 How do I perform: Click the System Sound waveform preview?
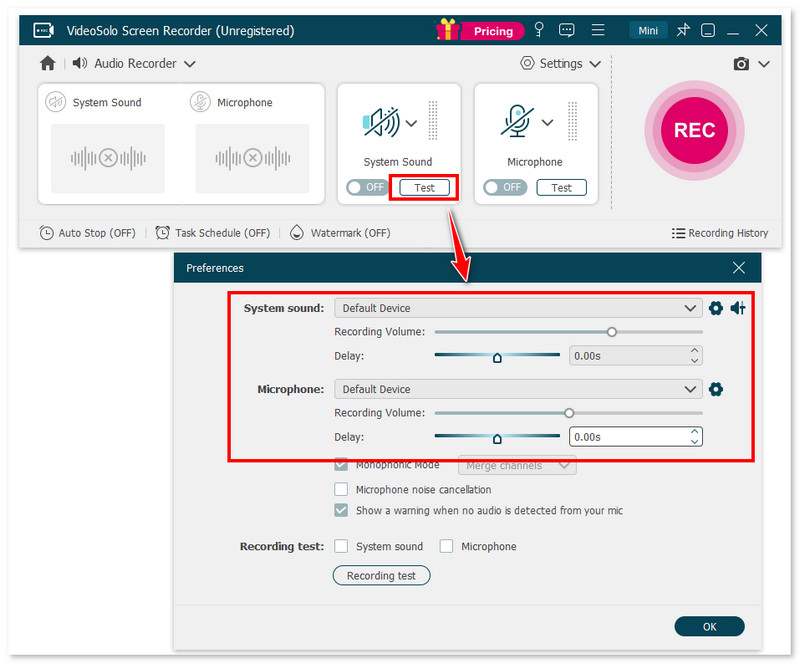coord(108,158)
